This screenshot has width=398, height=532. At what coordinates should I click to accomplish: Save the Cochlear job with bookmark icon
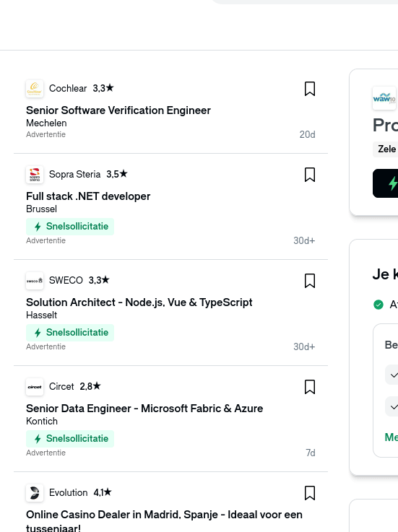tap(310, 89)
